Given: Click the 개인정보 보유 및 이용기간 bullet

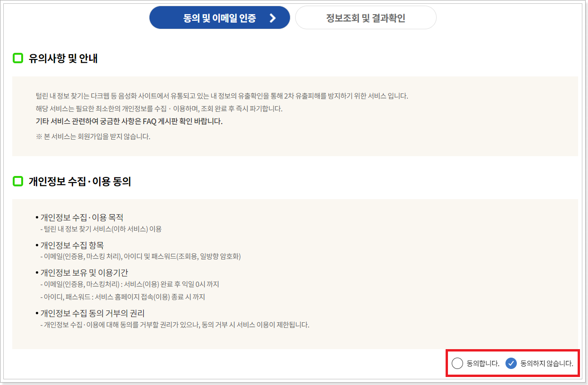Looking at the screenshot, I should click(x=82, y=272).
